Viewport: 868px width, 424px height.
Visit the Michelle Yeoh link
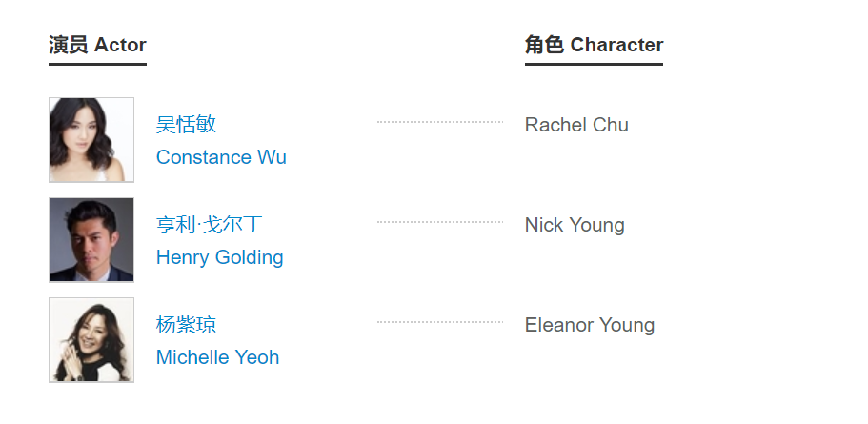click(x=217, y=357)
